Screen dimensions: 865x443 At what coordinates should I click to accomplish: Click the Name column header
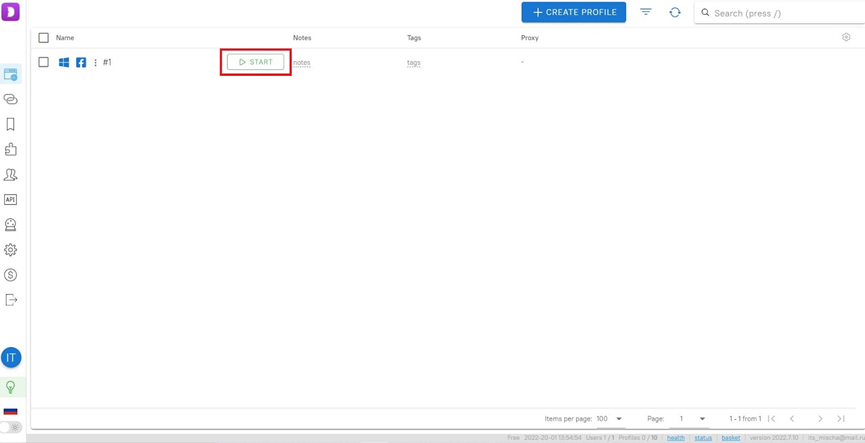65,38
